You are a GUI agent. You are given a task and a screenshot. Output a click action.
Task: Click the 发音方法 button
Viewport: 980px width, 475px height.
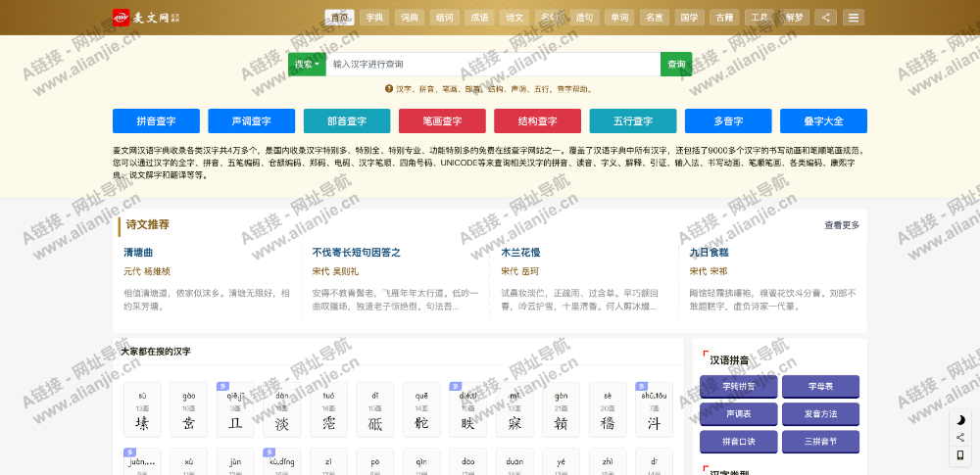pyautogui.click(x=820, y=413)
